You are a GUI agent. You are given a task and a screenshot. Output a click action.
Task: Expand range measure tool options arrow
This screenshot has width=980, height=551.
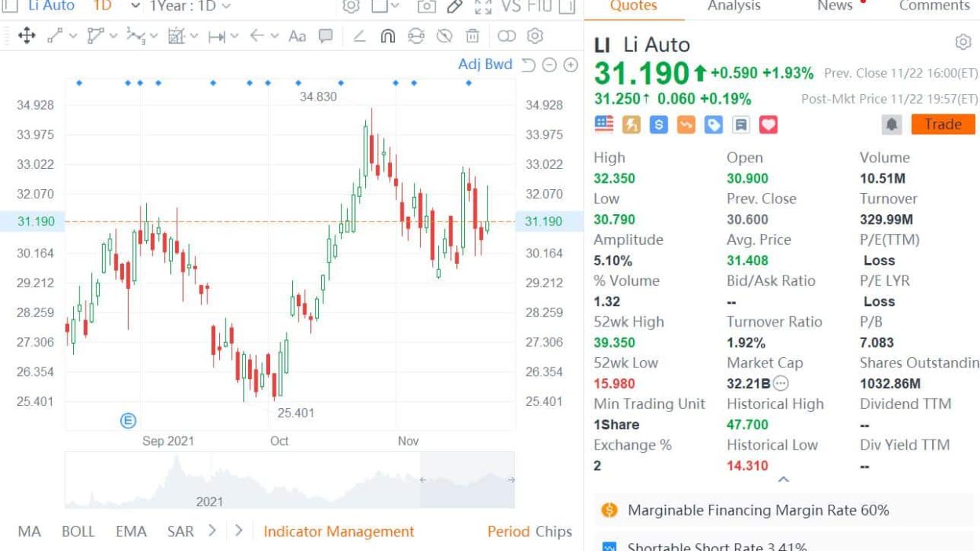click(234, 37)
